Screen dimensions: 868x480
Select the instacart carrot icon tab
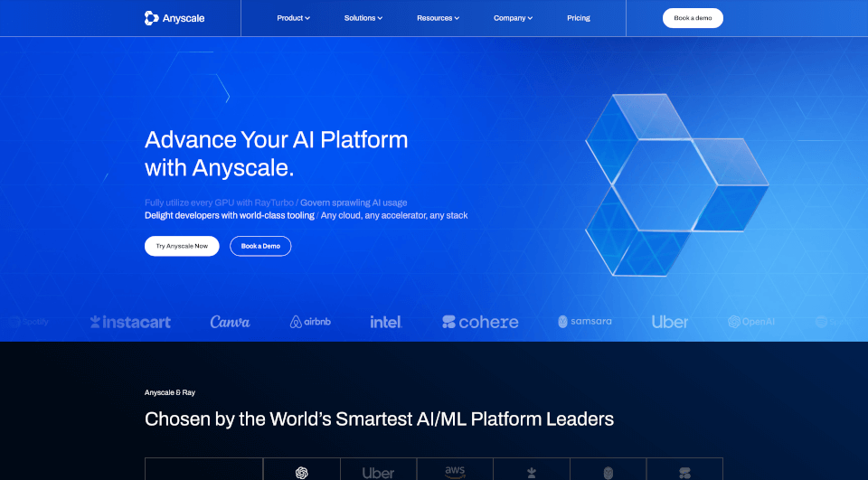532,469
